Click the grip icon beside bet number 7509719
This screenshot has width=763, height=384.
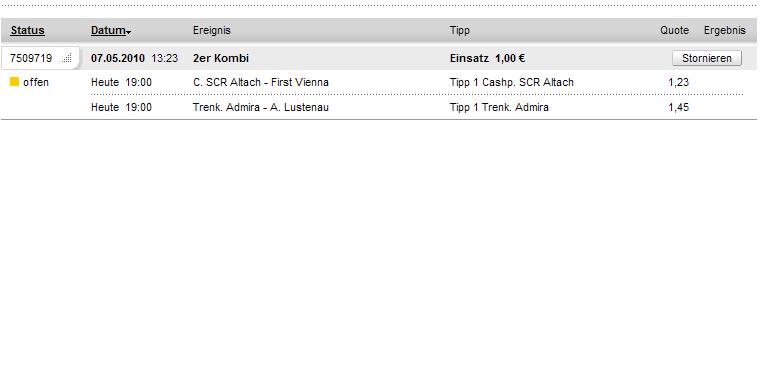[x=67, y=58]
